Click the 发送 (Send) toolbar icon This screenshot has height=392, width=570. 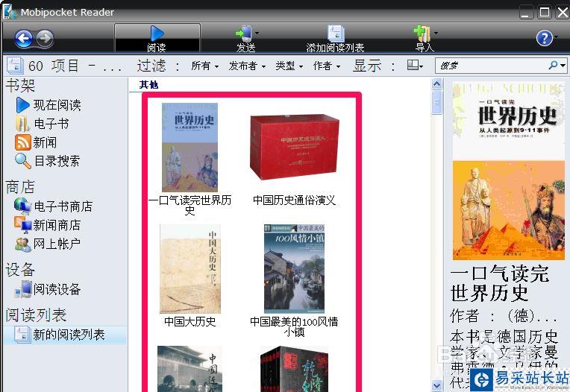tap(243, 34)
